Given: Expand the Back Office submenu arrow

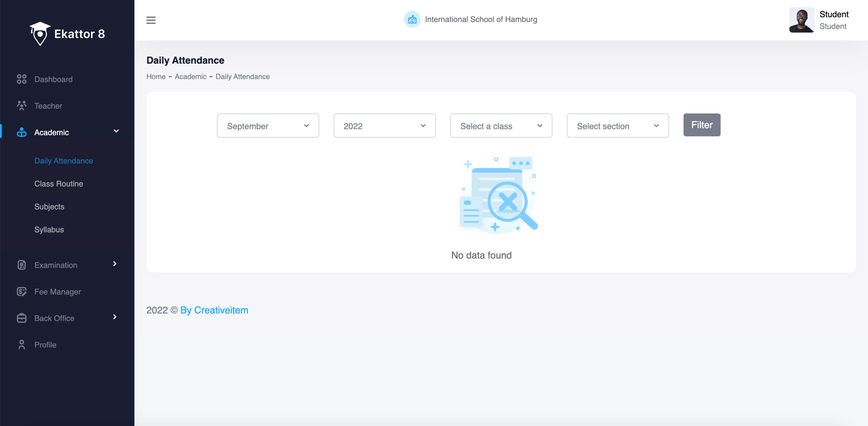Looking at the screenshot, I should pyautogui.click(x=115, y=317).
